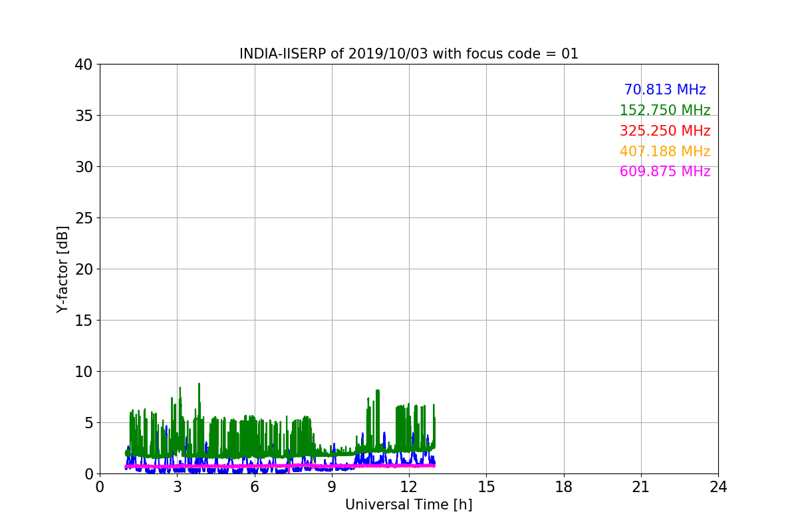Click the x-axis tick label 18

[x=564, y=487]
